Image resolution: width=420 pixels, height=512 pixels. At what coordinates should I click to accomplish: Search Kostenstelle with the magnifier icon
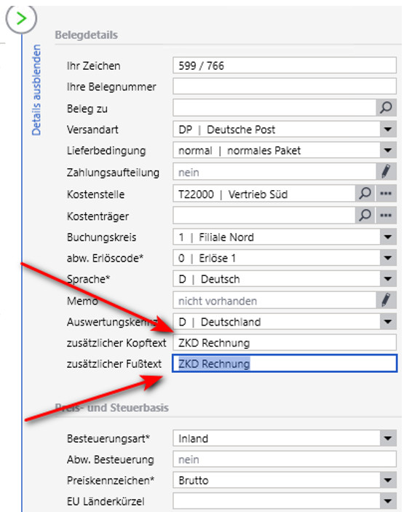[x=365, y=194]
